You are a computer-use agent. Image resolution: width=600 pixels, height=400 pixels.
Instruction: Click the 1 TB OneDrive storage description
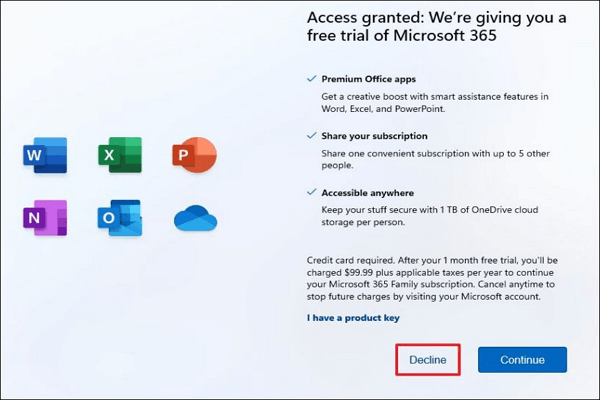click(430, 216)
